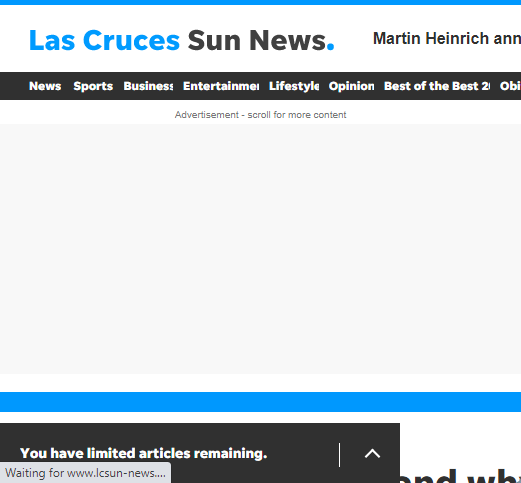
Task: Click the 'Advertisement - scroll for more content' label
Action: tap(260, 115)
